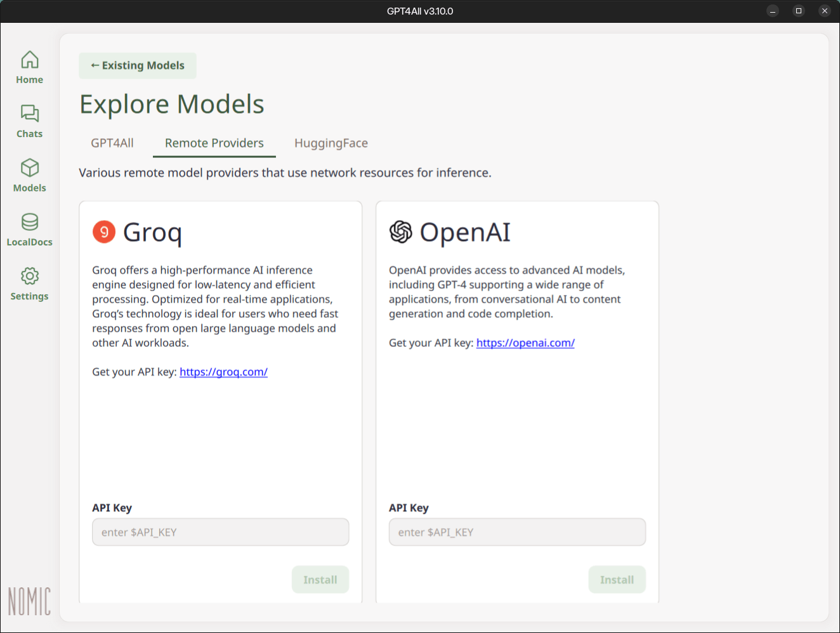Click the Groq logo icon

click(x=104, y=232)
